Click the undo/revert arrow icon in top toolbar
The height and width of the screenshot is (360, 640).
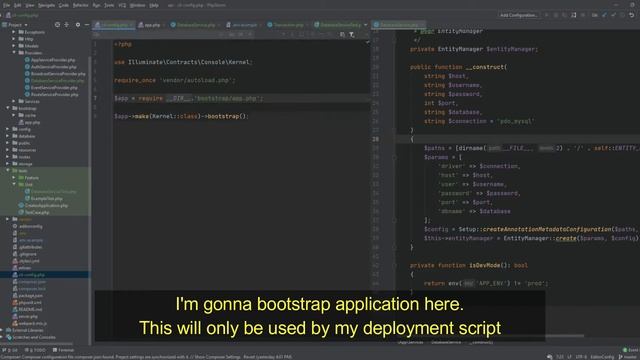click(632, 15)
